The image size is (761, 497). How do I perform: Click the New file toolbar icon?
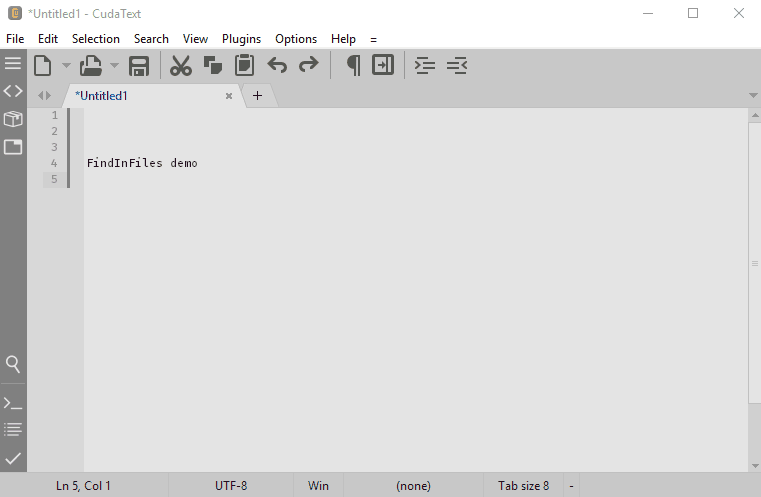pos(43,66)
